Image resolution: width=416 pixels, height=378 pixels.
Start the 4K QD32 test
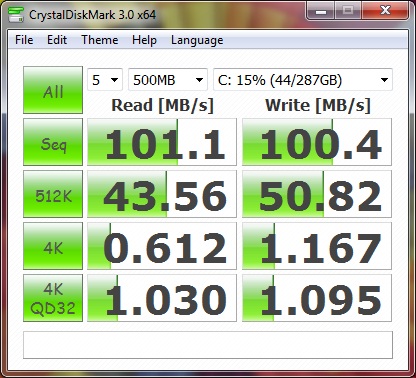(53, 298)
